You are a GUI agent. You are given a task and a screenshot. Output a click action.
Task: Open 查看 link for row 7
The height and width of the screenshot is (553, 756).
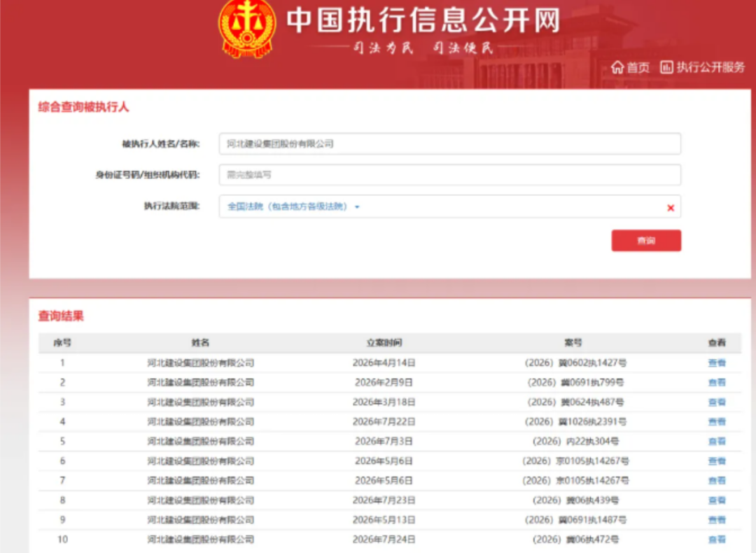[717, 481]
